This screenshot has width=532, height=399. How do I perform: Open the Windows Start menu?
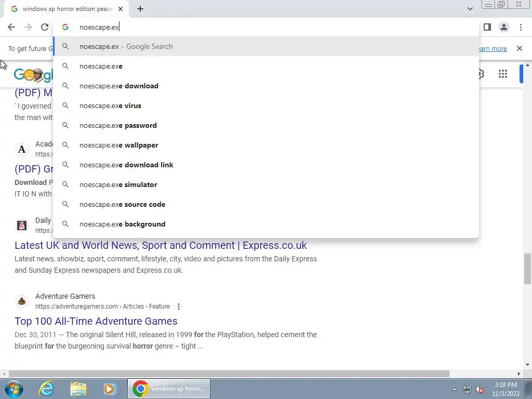pyautogui.click(x=14, y=389)
